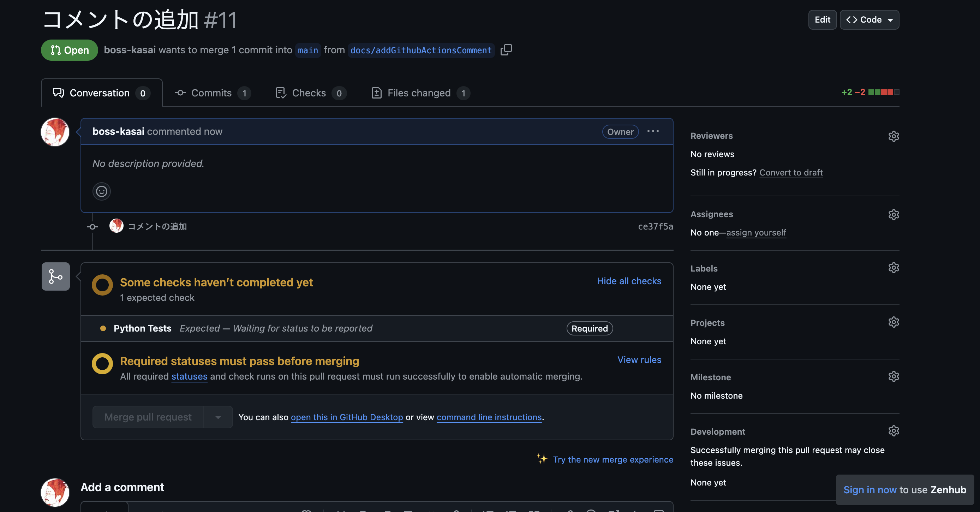The width and height of the screenshot is (980, 512).
Task: Open Reviewers gear settings
Action: pos(893,136)
